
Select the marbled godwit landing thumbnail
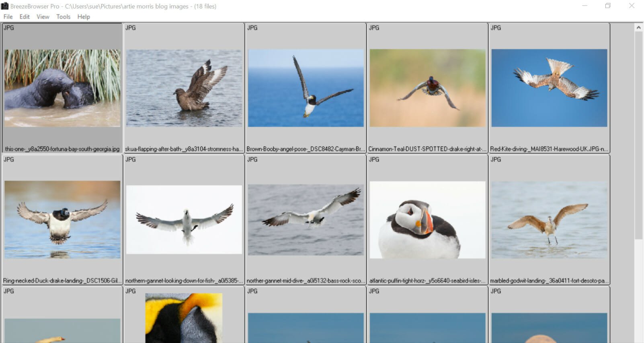(x=550, y=220)
